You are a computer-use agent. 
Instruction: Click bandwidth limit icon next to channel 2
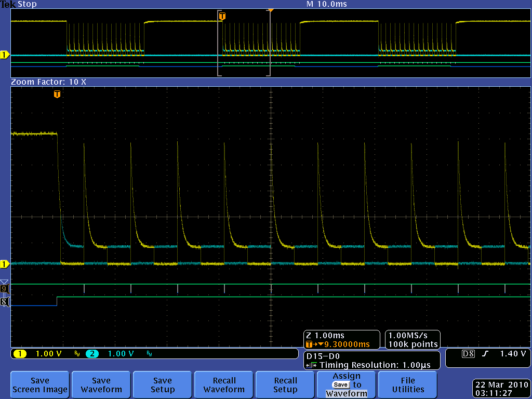coord(149,354)
